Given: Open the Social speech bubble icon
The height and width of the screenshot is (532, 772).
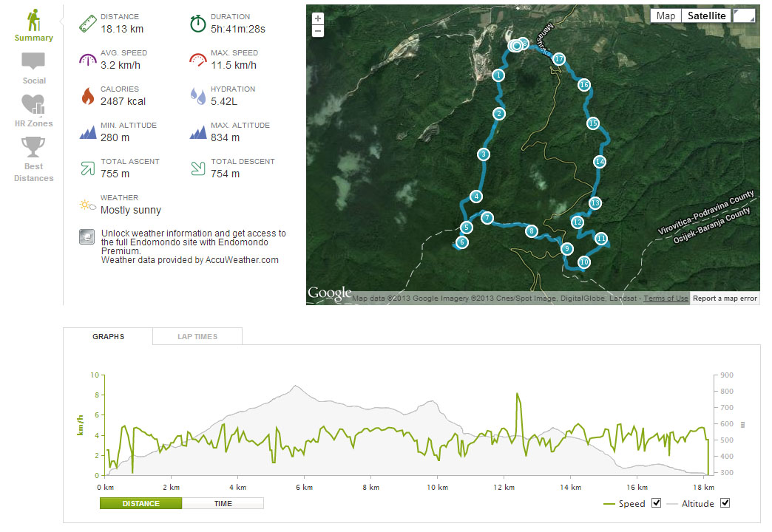Looking at the screenshot, I should point(33,61).
